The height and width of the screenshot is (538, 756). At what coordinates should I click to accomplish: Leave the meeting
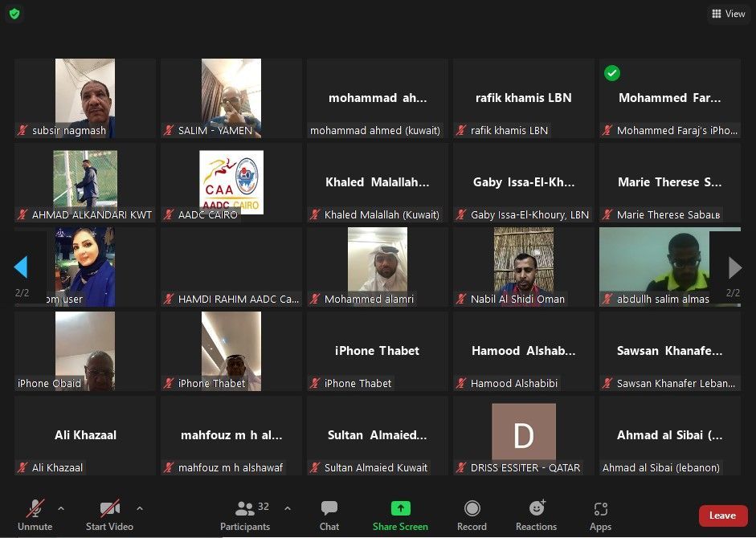tap(722, 516)
